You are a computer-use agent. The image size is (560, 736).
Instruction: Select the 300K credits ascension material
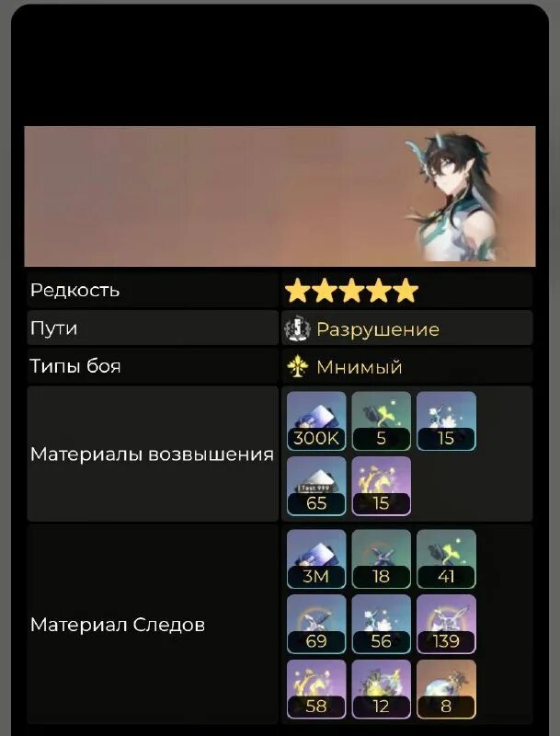(316, 421)
